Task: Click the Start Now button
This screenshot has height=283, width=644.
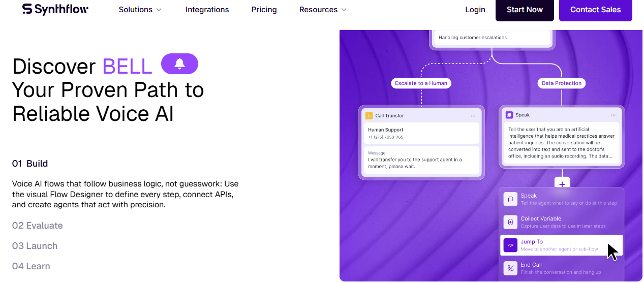Action: [525, 10]
